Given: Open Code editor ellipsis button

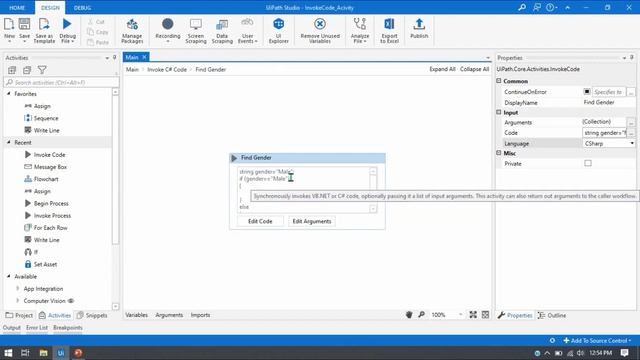Looking at the screenshot, I should (x=631, y=133).
